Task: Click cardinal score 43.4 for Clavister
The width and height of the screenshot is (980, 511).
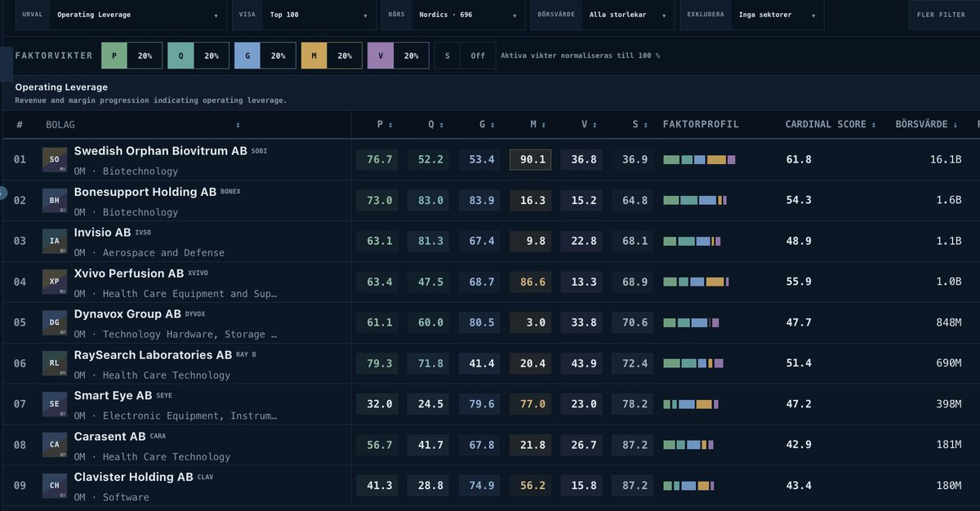Action: tap(799, 486)
